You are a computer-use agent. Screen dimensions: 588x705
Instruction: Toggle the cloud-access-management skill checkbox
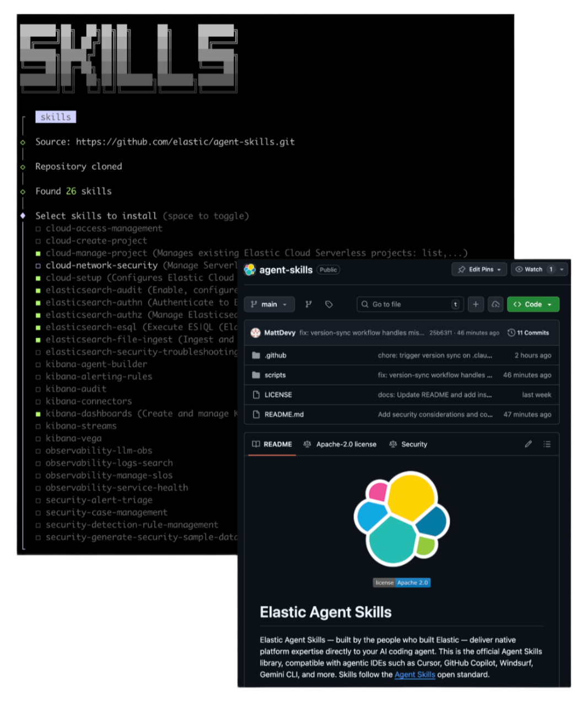[x=37, y=228]
